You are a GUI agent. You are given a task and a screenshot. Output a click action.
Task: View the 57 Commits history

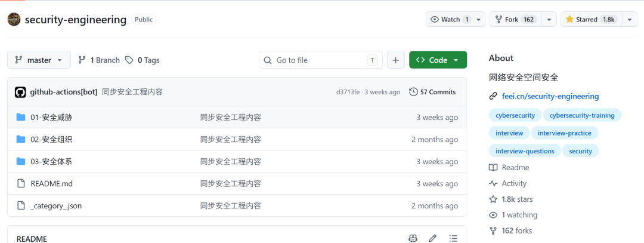(x=432, y=92)
